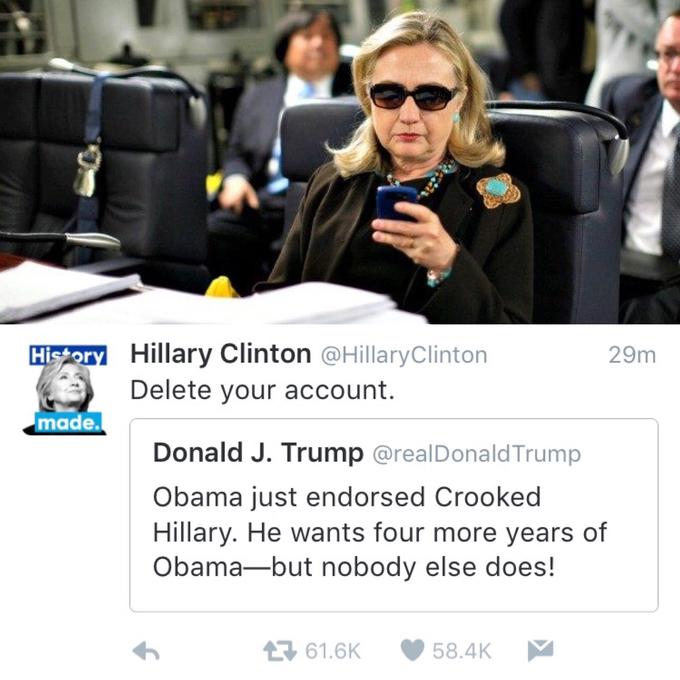
Task: Click the "Obama just endorsed Crooked" text line
Action: [x=347, y=497]
